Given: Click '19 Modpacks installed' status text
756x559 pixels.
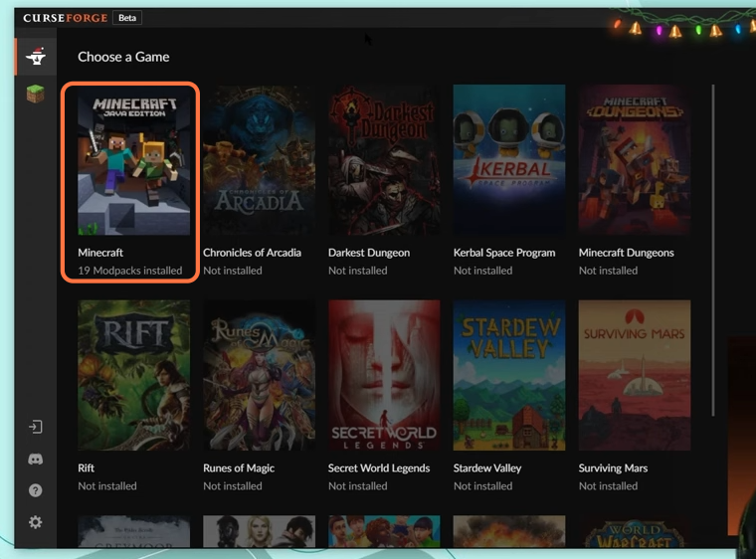Looking at the screenshot, I should (x=130, y=271).
